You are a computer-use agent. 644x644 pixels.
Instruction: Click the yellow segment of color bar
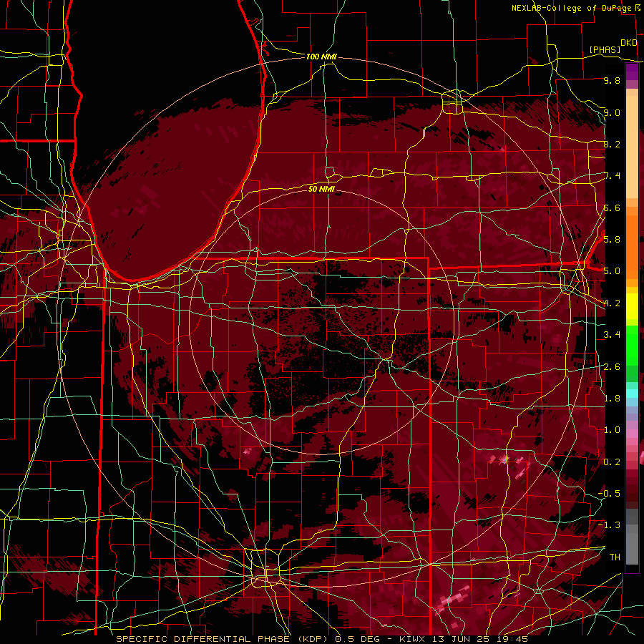point(632,307)
